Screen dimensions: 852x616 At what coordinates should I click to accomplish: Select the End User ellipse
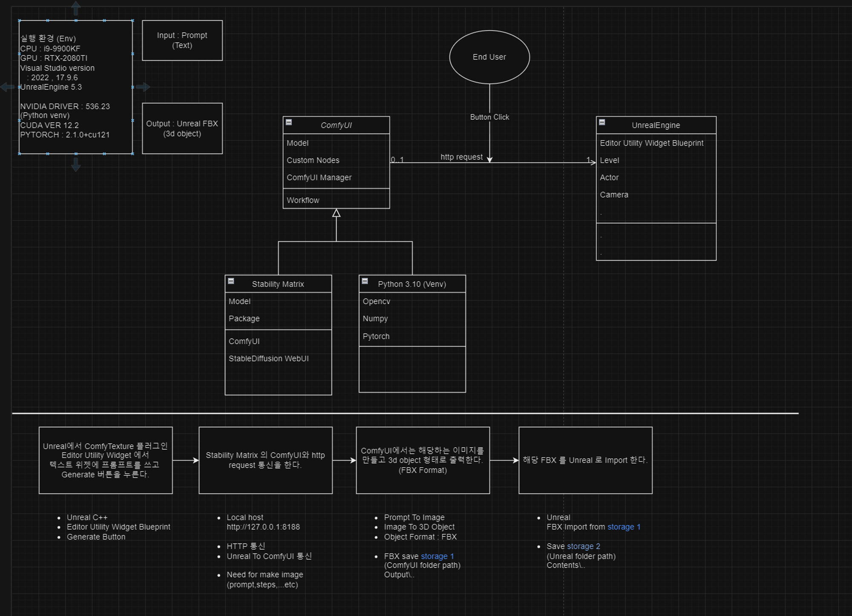pyautogui.click(x=489, y=57)
